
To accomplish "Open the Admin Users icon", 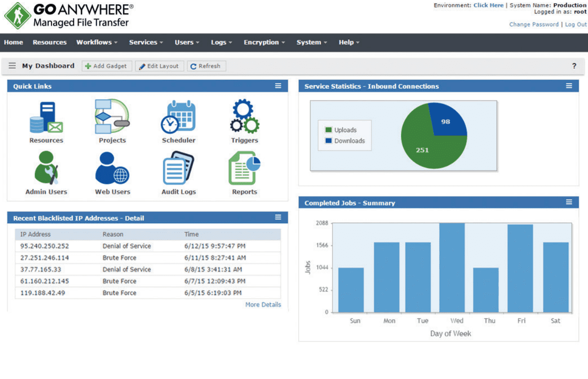I will (46, 168).
